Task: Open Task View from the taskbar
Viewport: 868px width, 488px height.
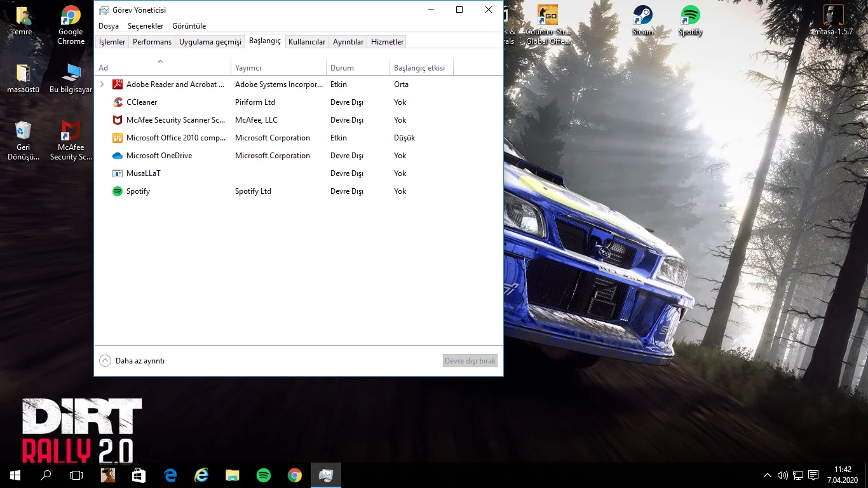Action: coord(76,475)
